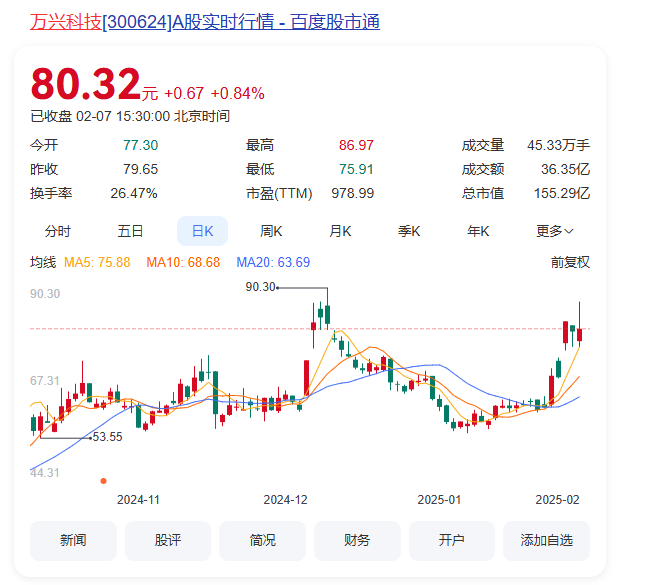Click the 80.32 current price

coord(85,84)
